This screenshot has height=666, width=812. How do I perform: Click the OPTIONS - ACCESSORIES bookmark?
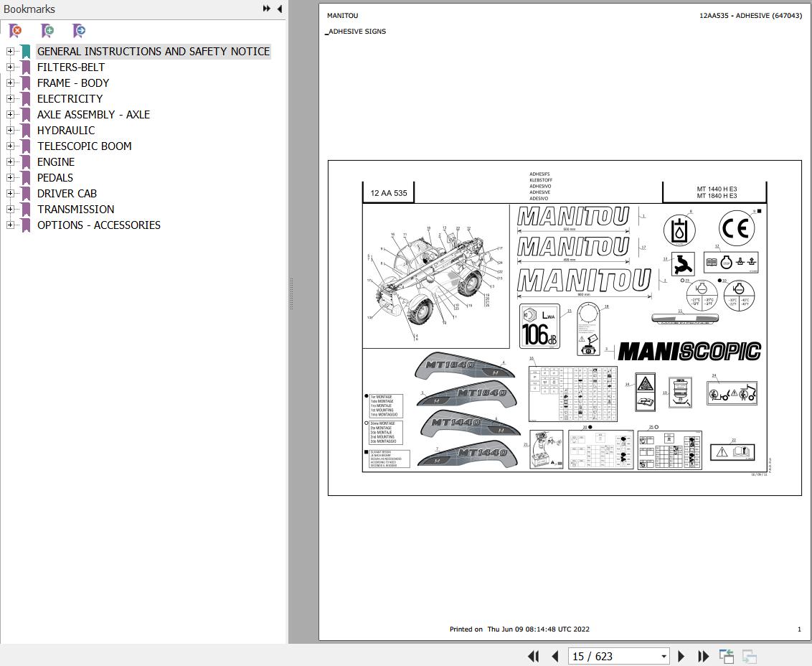tap(98, 225)
